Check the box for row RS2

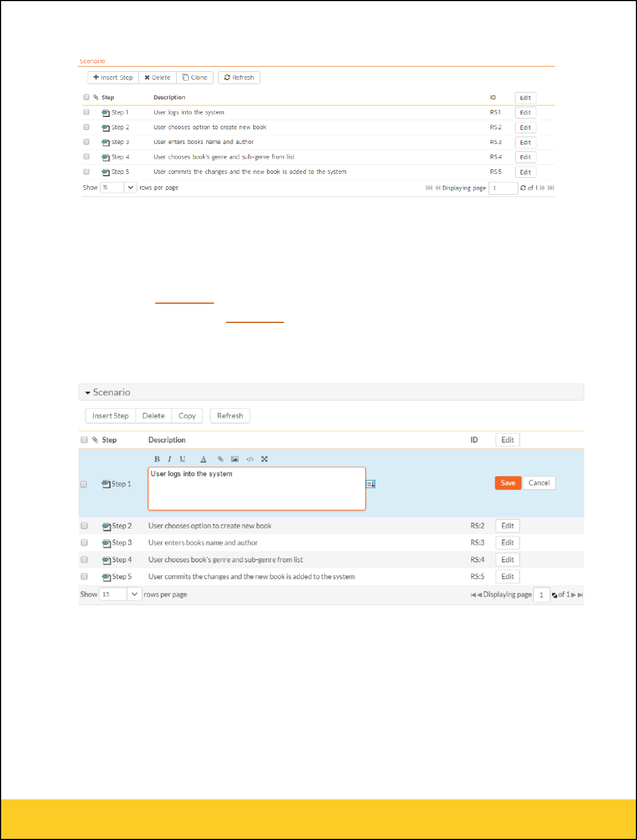tap(86, 127)
